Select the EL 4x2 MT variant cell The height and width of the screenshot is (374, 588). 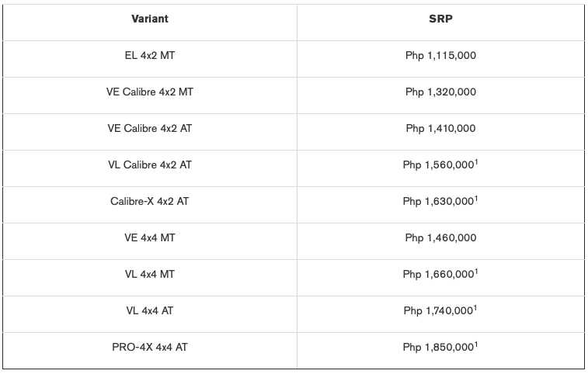tap(150, 56)
